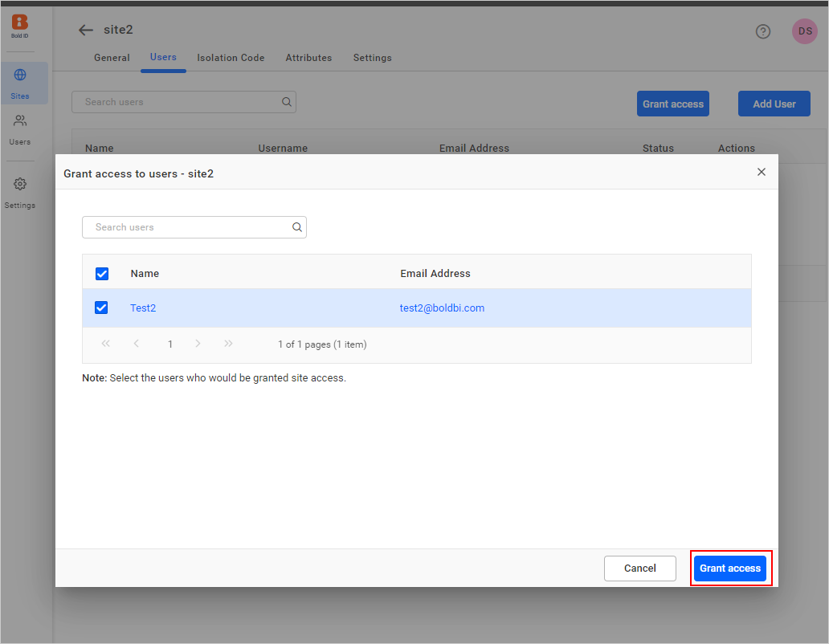The width and height of the screenshot is (829, 644).
Task: Click the dialog's Search users input field
Action: [189, 227]
